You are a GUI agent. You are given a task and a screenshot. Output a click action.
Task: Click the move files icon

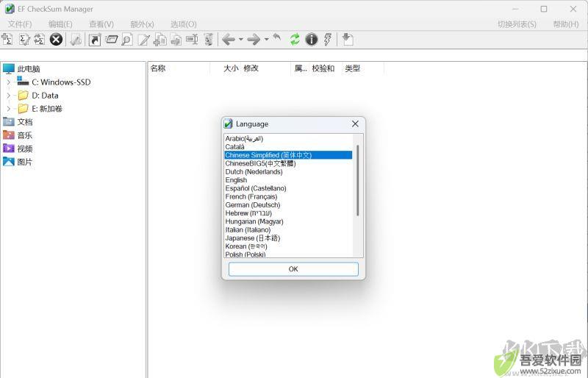(176, 39)
